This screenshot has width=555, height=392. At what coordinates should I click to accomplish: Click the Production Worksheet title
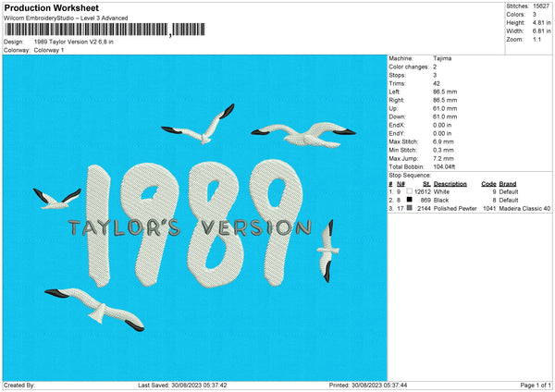pos(51,7)
